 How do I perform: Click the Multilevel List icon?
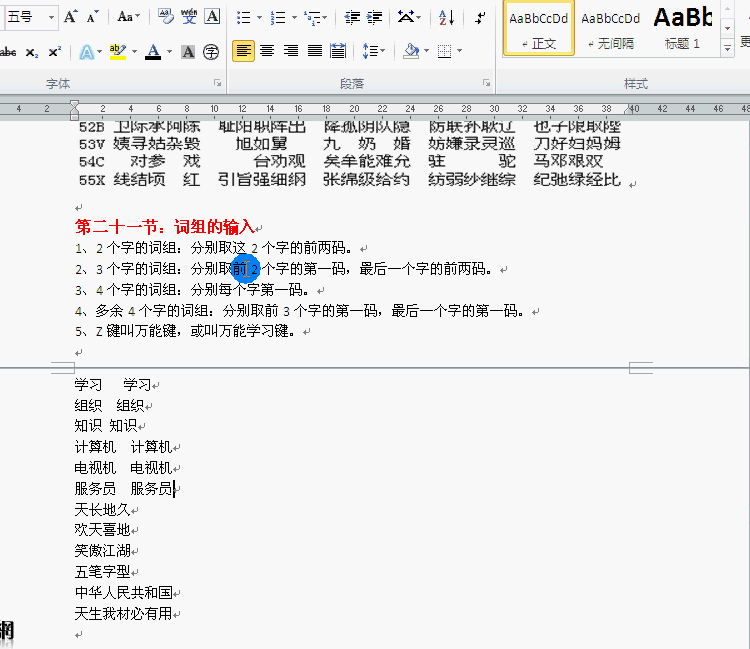click(x=312, y=18)
